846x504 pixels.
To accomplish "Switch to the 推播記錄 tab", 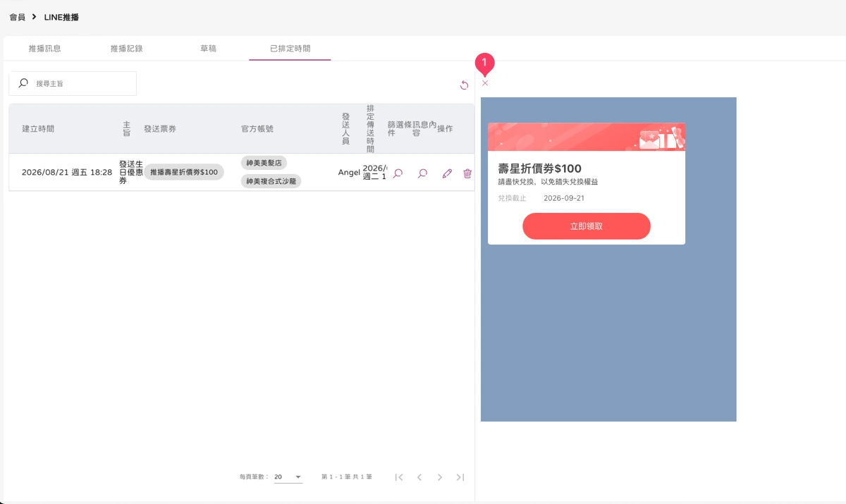I will (x=126, y=49).
